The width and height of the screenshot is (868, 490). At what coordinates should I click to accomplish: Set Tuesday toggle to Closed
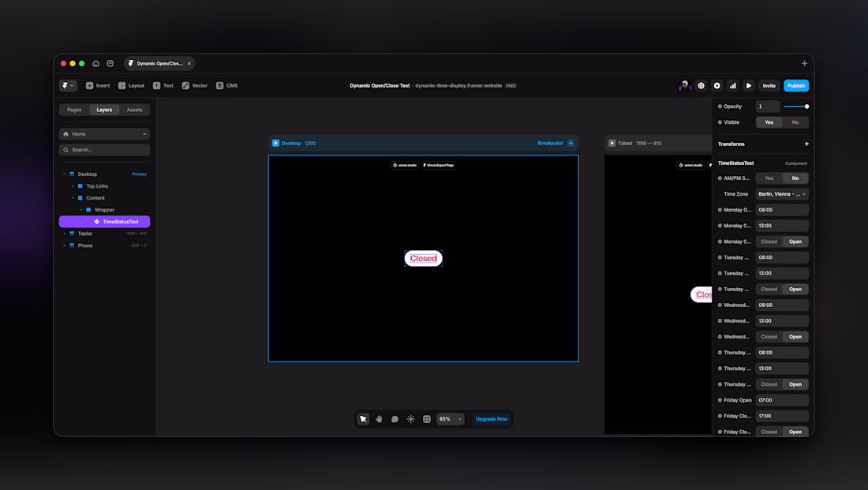(x=769, y=290)
